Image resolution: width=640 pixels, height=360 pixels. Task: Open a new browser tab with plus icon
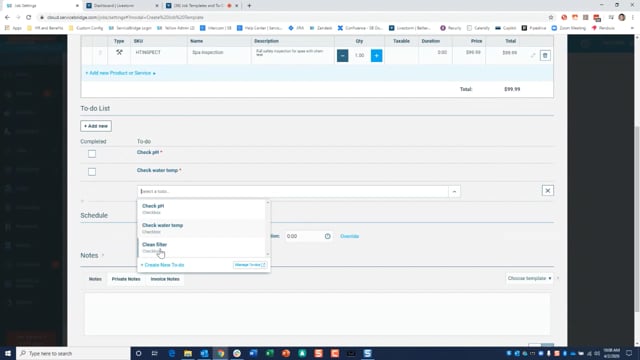249,6
